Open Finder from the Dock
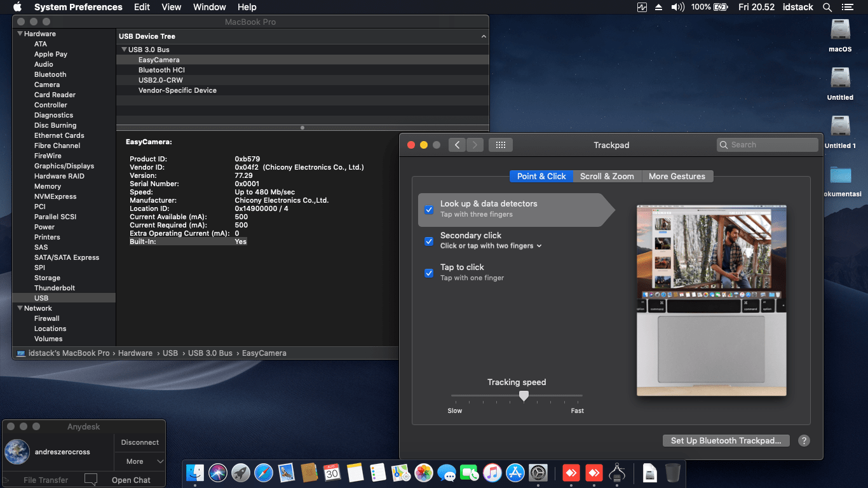 [195, 473]
